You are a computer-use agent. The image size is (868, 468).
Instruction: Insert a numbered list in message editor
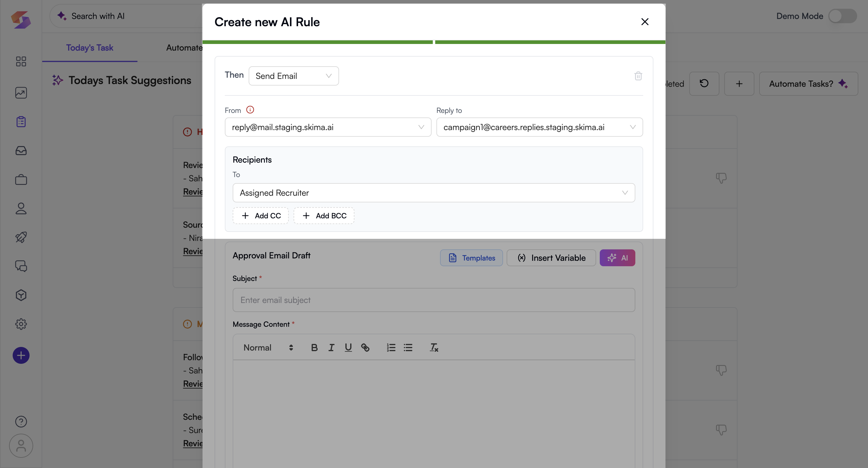[x=391, y=348]
